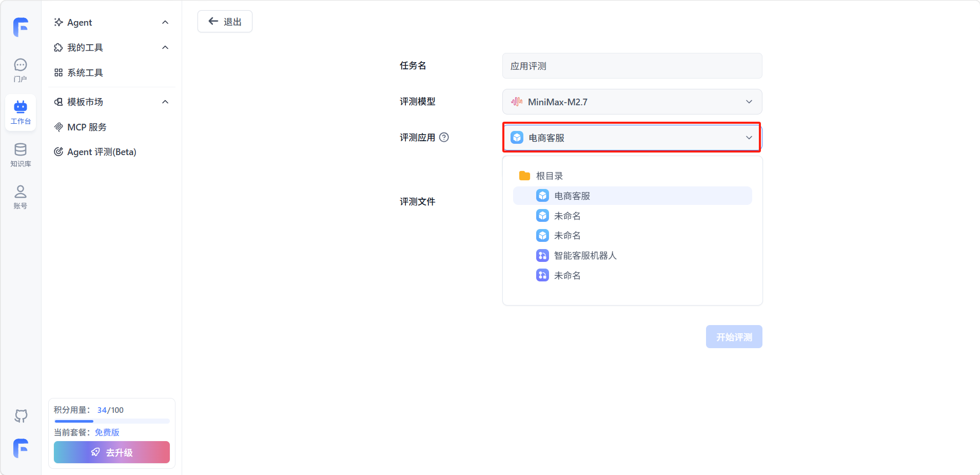
Task: Click the 免费版 plan link
Action: [x=107, y=432]
